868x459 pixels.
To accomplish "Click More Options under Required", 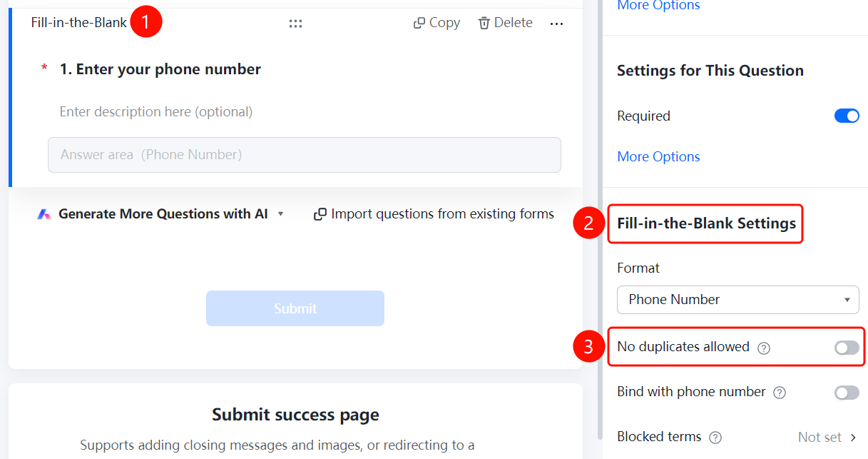I will click(x=658, y=156).
